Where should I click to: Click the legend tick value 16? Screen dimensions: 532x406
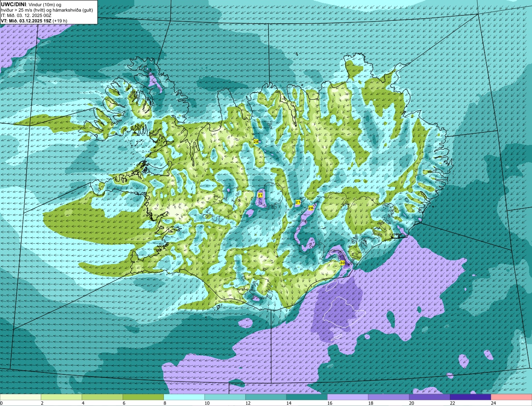[329, 403]
